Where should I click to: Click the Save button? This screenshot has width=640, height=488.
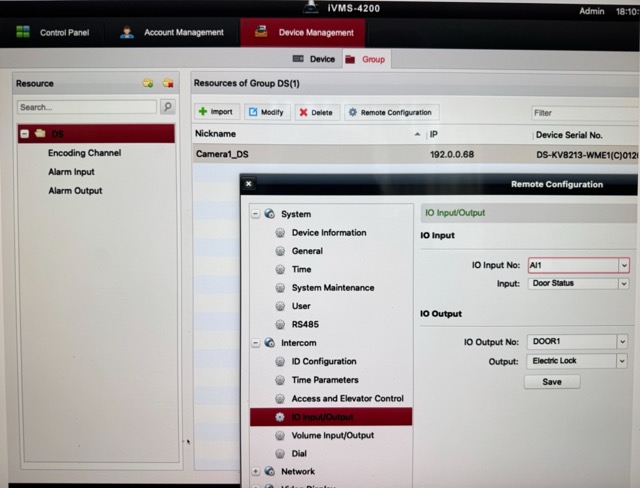pyautogui.click(x=551, y=382)
